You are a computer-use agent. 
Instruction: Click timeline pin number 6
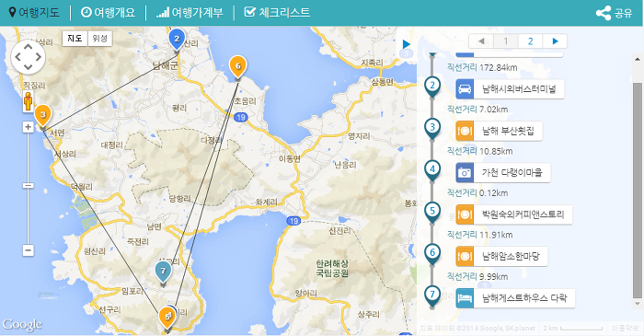tap(432, 254)
